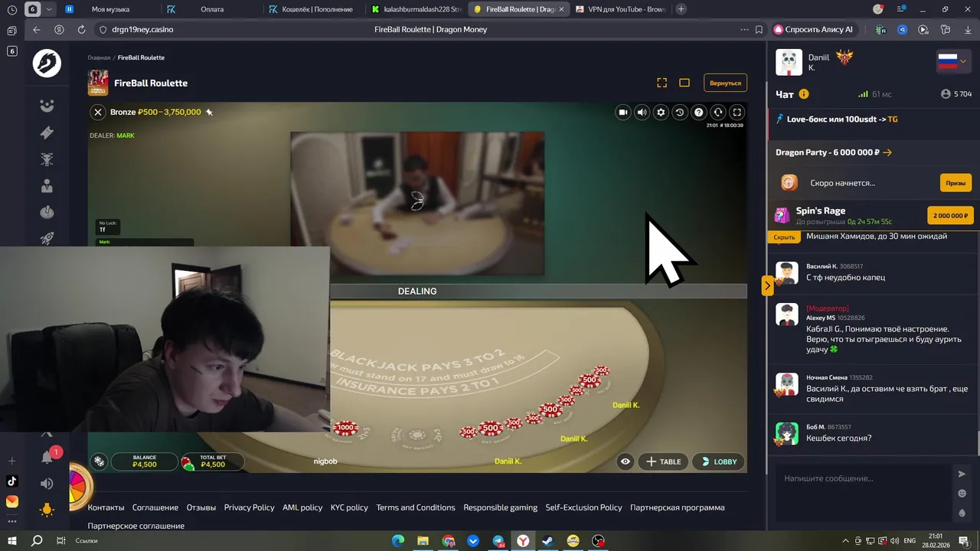Image resolution: width=980 pixels, height=551 pixels.
Task: Bookmark page with the bookmark icon
Action: pos(759,29)
